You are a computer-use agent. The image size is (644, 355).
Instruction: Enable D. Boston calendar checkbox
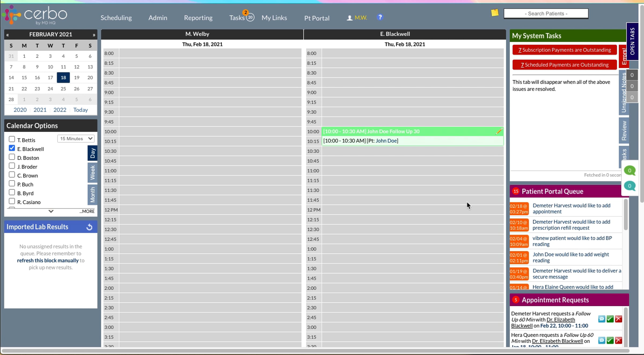pyautogui.click(x=12, y=157)
